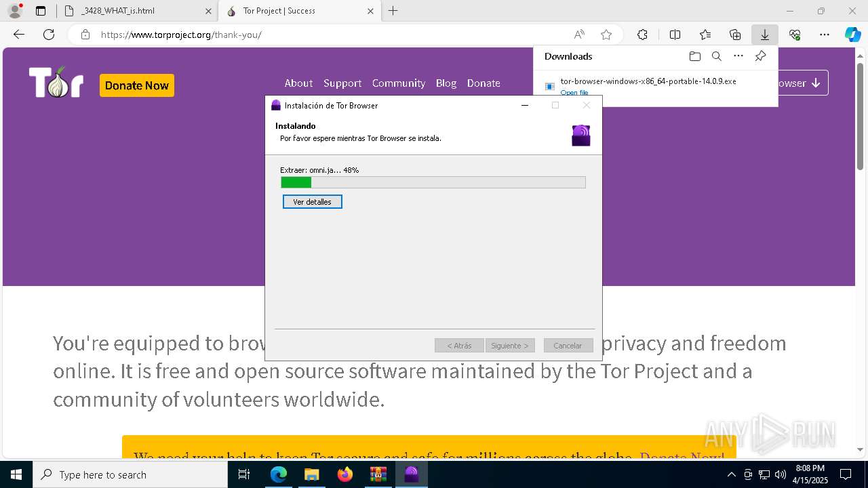Click the downloaded tor-browser exe entry
Viewport: 868px width, 488px height.
648,81
